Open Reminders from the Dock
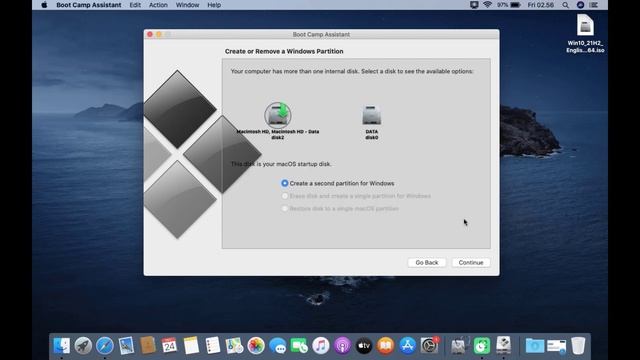The height and width of the screenshot is (360, 640). click(x=213, y=346)
